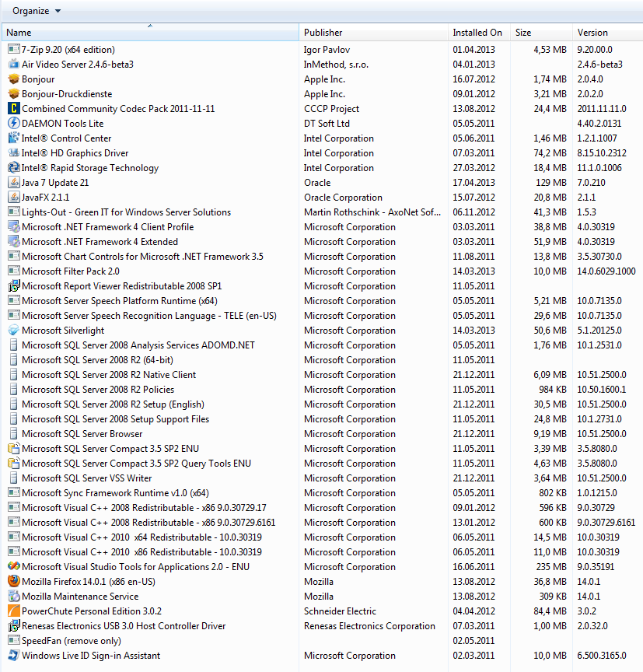643x672 pixels.
Task: Open the Organize dropdown menu
Action: (x=37, y=11)
